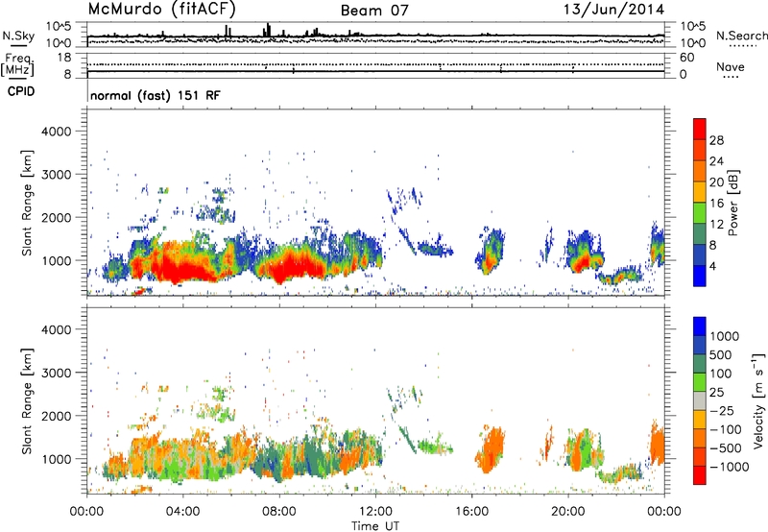Click the tall noise spike in the N.Sky panel

point(268,29)
